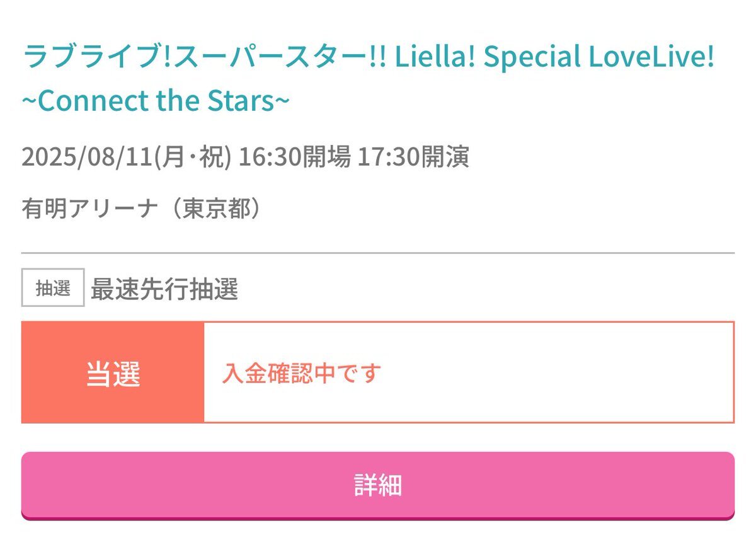The height and width of the screenshot is (552, 756).
Task: Open the 詳細 details button
Action: [x=378, y=485]
